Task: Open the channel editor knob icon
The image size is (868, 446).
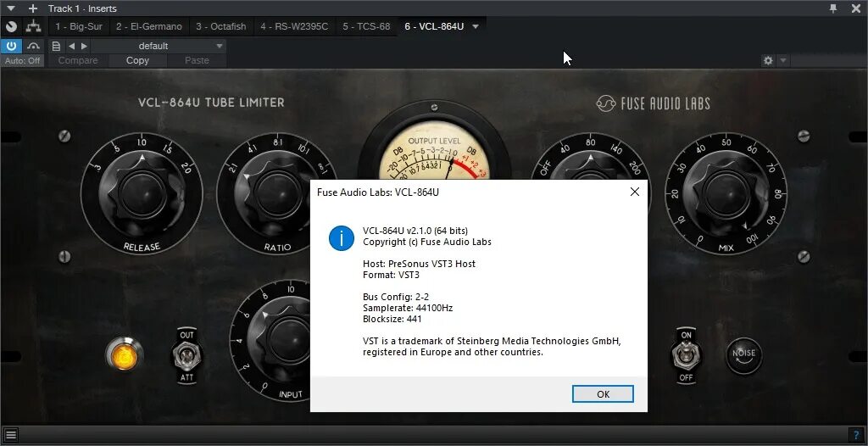Action: point(11,26)
